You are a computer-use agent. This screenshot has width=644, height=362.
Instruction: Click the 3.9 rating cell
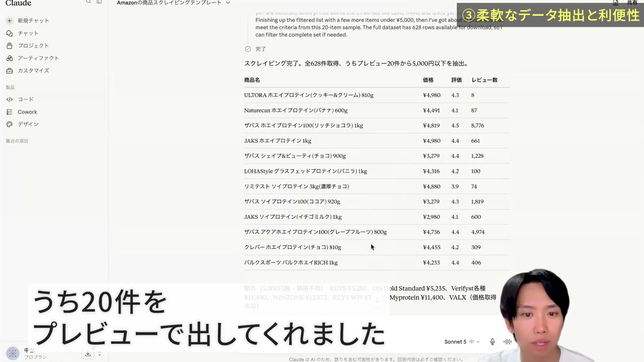coord(455,186)
